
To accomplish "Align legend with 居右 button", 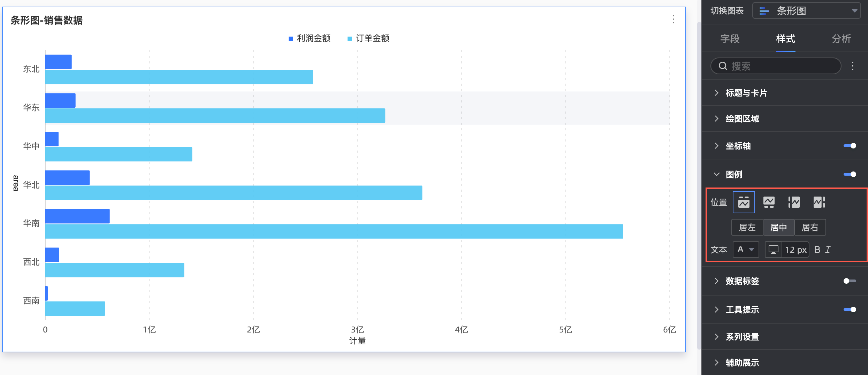I will pos(810,228).
